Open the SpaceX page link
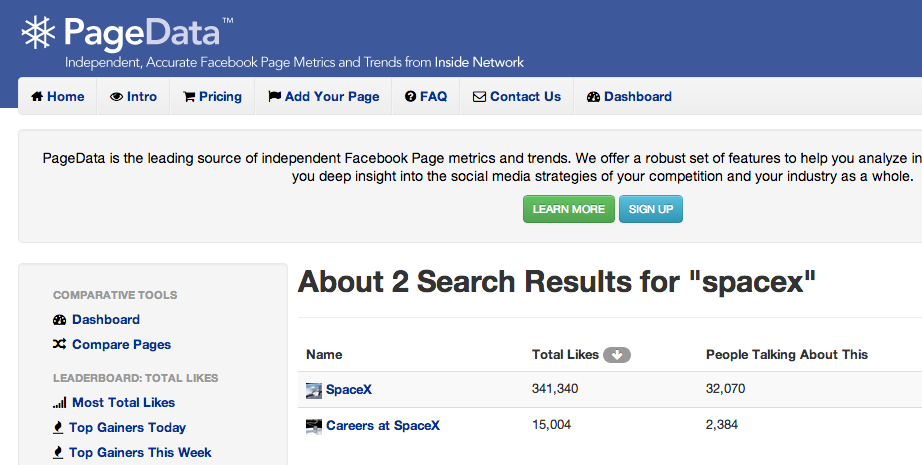This screenshot has height=465, width=922. tap(349, 389)
